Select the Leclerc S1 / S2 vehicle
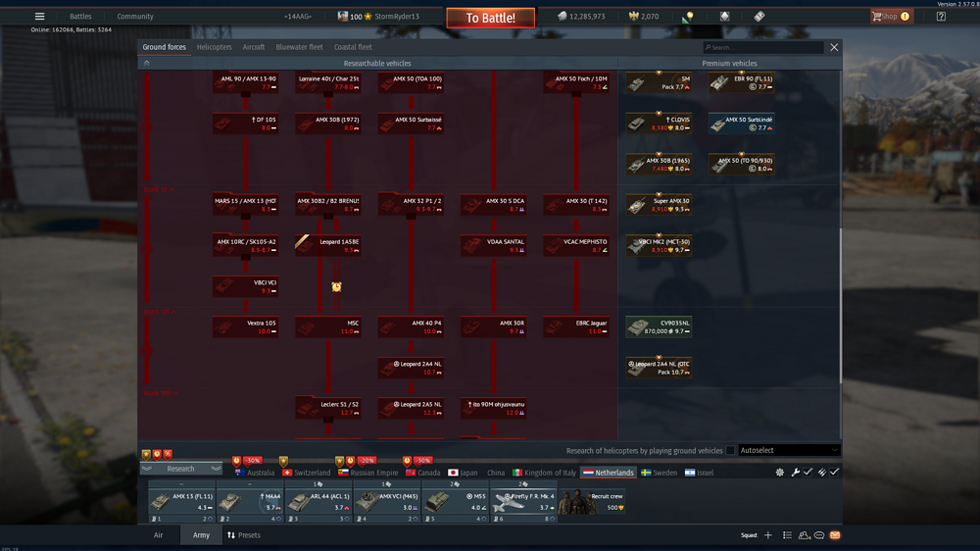The width and height of the screenshot is (980, 551). [328, 408]
